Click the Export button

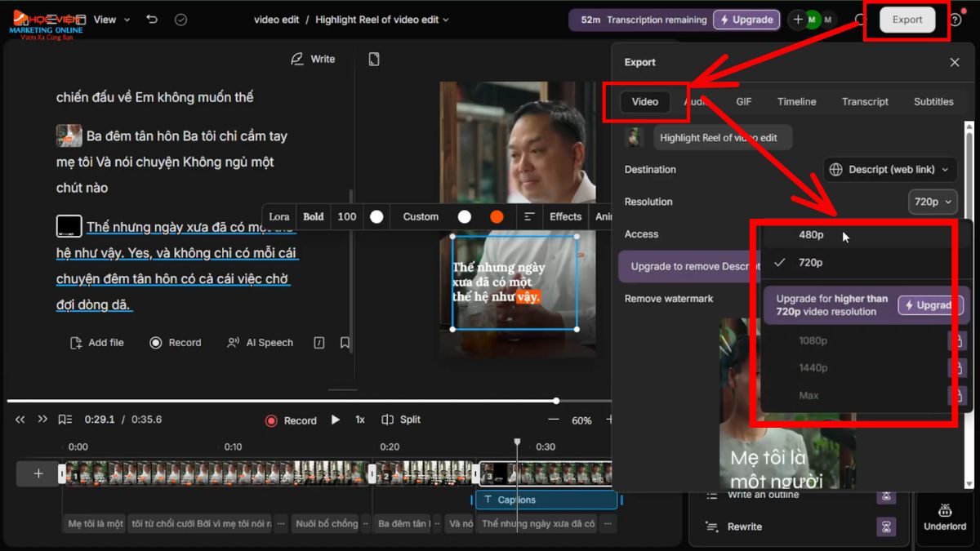907,20
